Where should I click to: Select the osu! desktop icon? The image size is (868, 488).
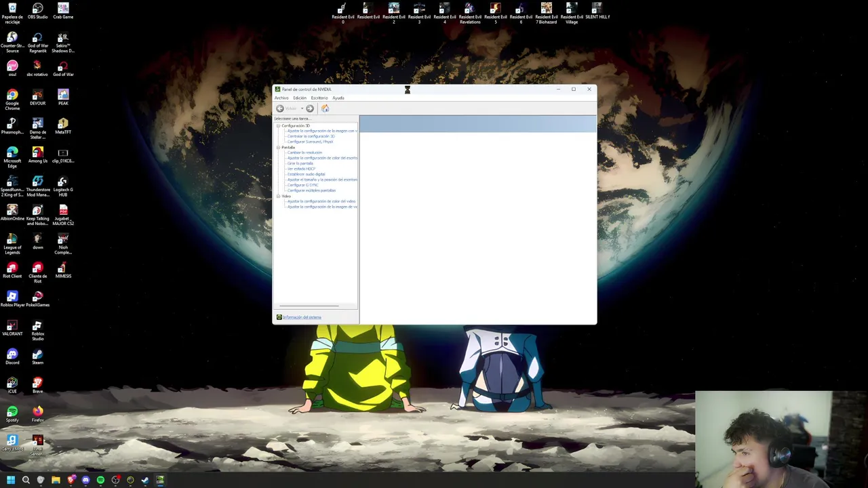pos(12,68)
